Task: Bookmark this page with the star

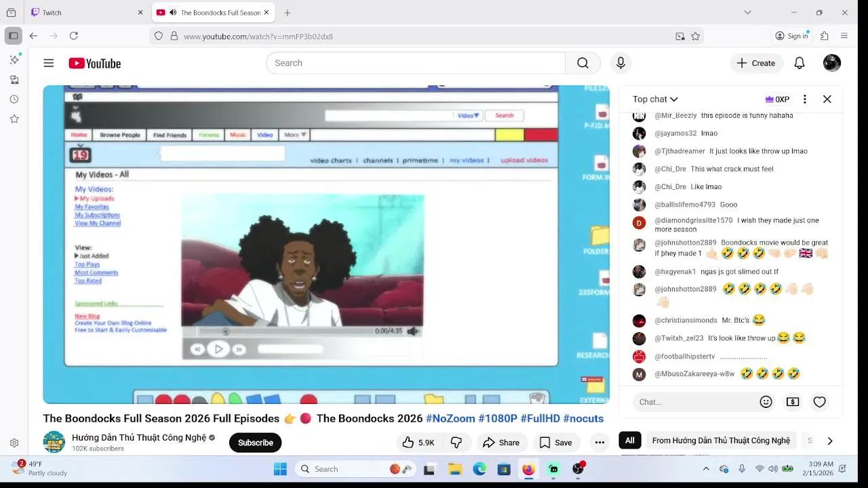Action: click(x=695, y=37)
